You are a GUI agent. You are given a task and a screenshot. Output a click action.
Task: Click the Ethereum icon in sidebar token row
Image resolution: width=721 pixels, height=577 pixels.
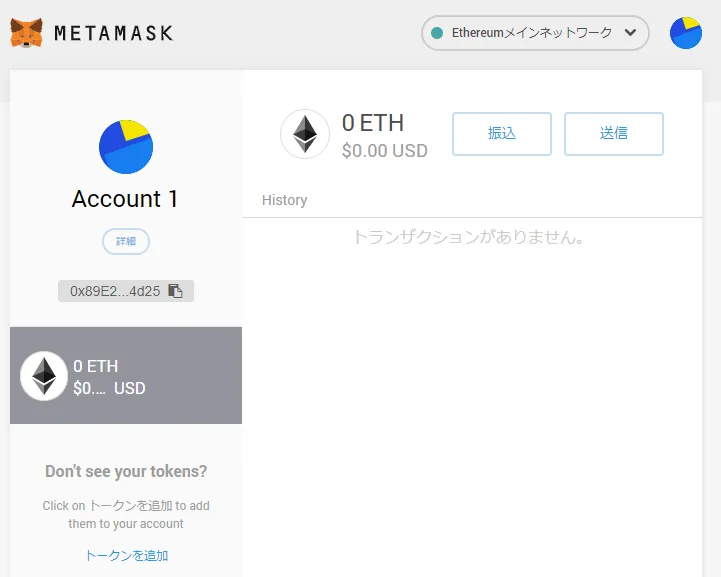click(44, 376)
